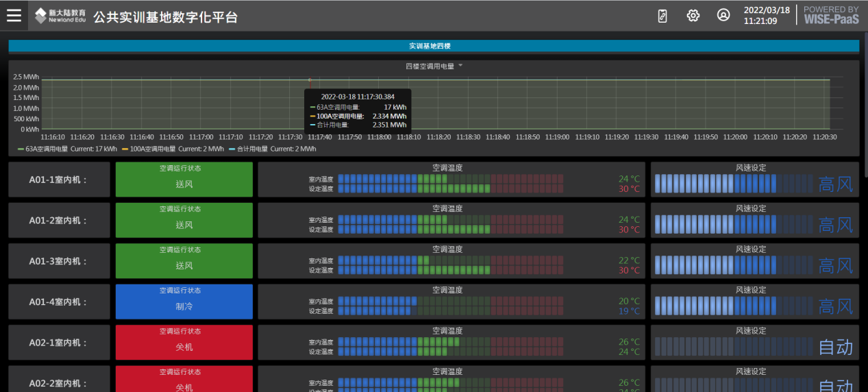
Task: Click the Newland Edu logo
Action: pos(60,16)
